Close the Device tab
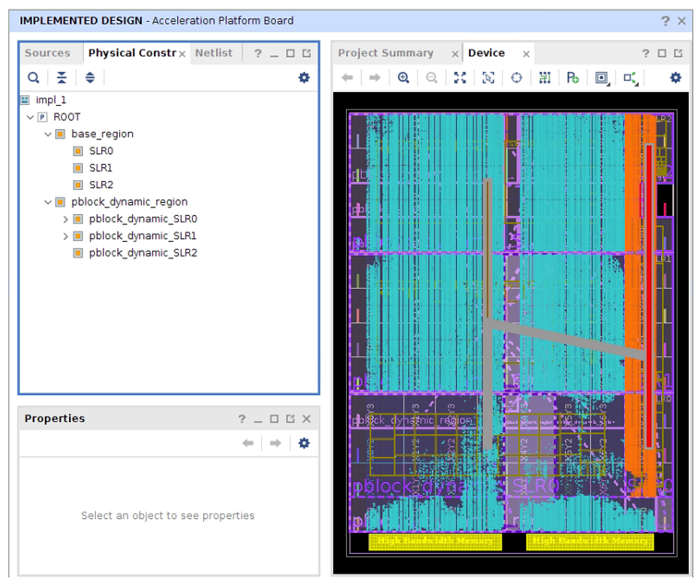The height and width of the screenshot is (588, 700). (526, 54)
